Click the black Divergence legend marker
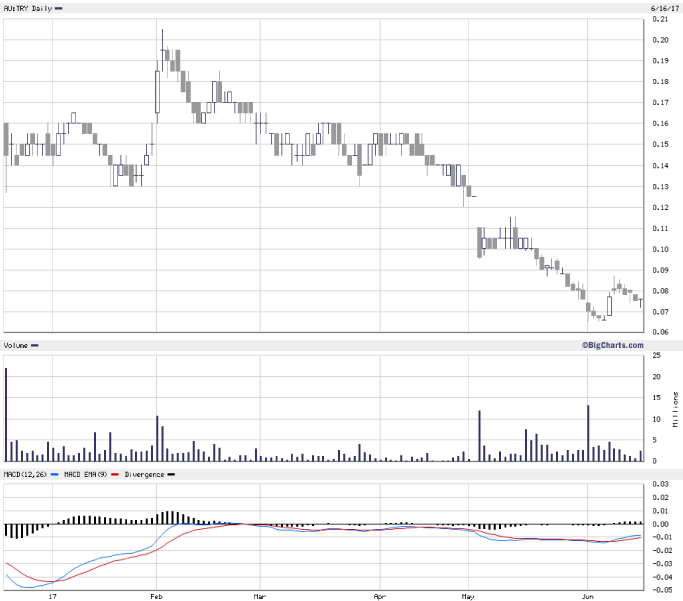Image resolution: width=683 pixels, height=601 pixels. pos(170,473)
